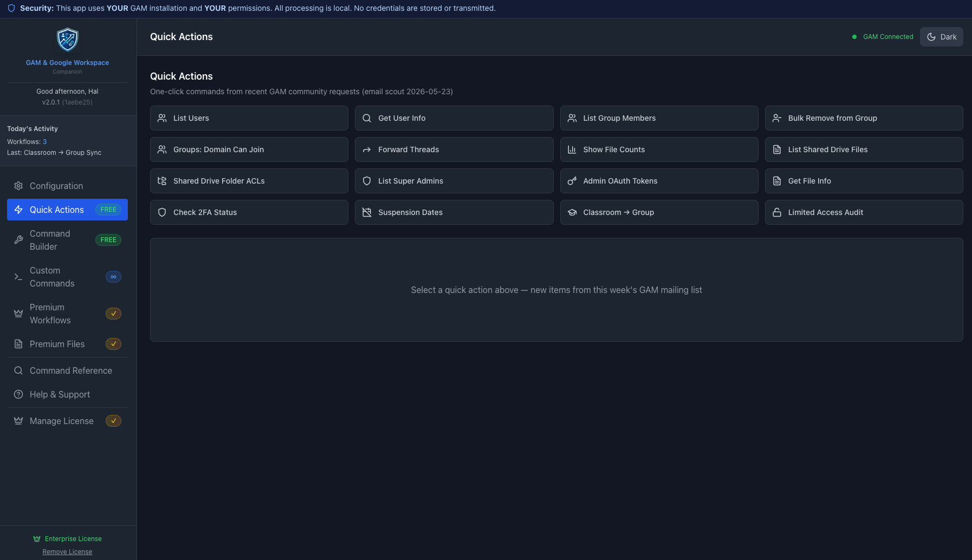Click the users icon on List Group Members
Image resolution: width=972 pixels, height=560 pixels.
(x=572, y=118)
